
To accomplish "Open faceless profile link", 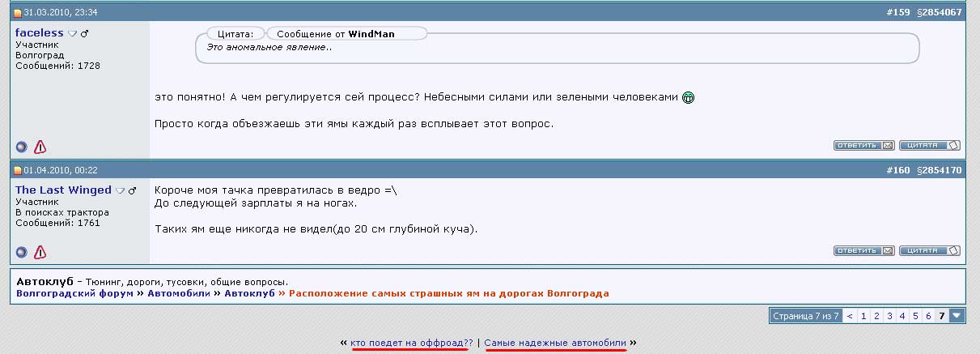I will coord(40,32).
